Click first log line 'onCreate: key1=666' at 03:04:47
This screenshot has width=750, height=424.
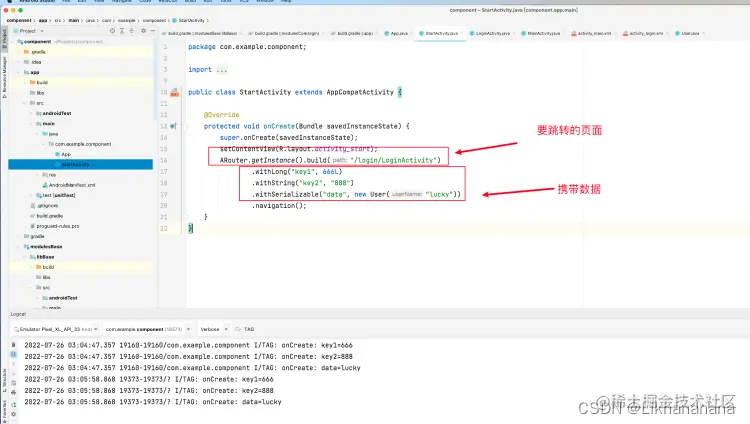tap(188, 345)
